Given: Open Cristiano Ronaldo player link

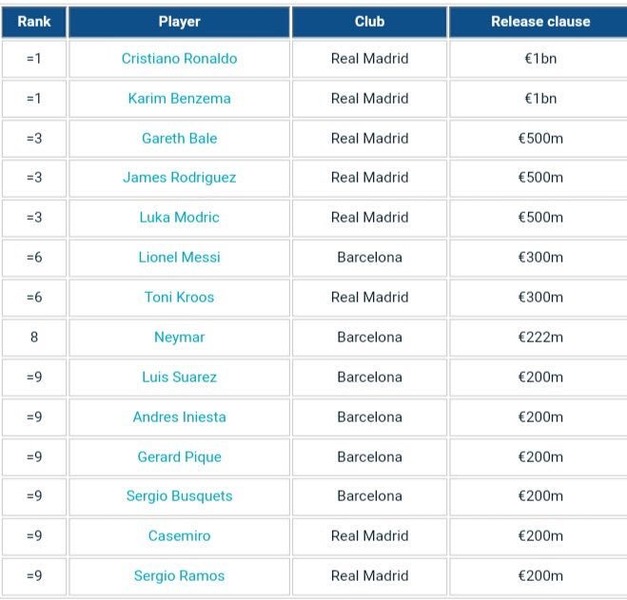Looking at the screenshot, I should 179,58.
